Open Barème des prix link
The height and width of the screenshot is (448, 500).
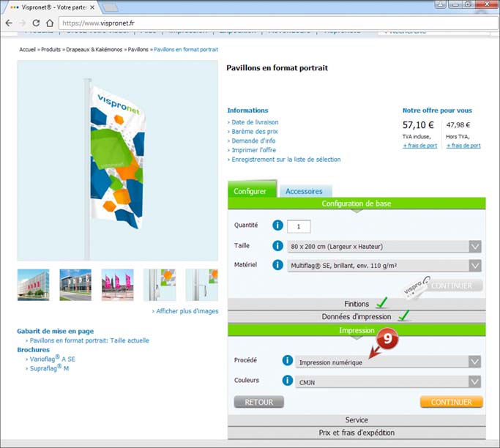coord(255,131)
